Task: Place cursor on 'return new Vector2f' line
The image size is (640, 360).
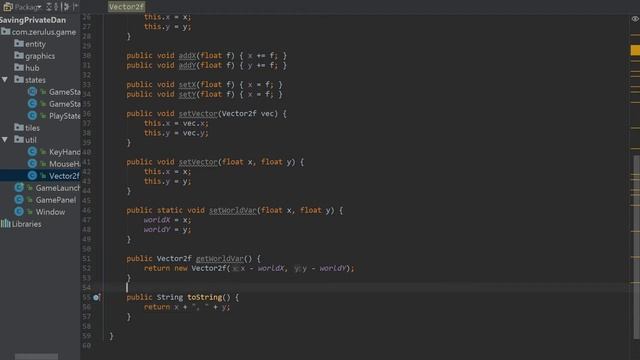Action: pyautogui.click(x=249, y=268)
